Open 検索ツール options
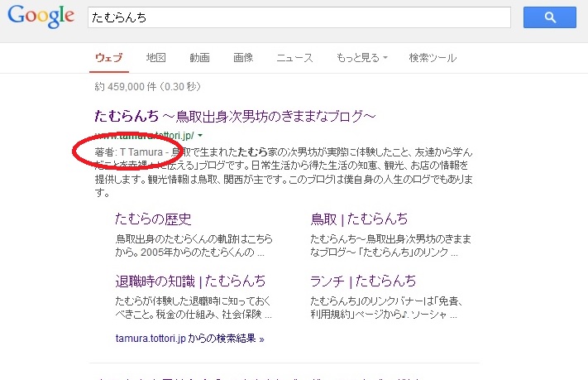Screen dimensions: 588x380 coord(433,58)
